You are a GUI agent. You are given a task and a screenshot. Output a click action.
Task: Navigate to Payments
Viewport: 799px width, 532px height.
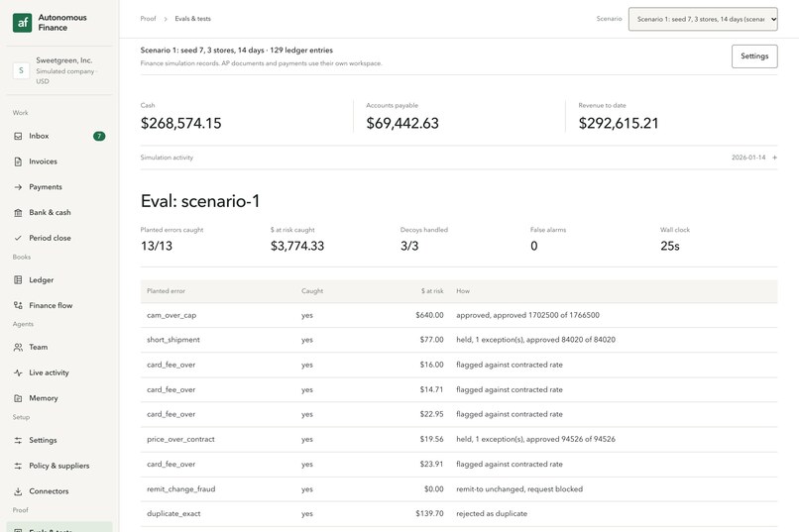click(59, 187)
